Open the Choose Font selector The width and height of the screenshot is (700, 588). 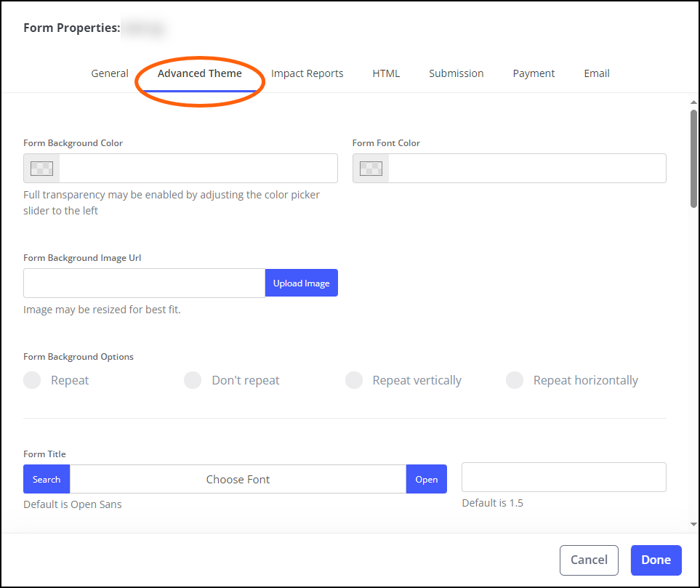(238, 479)
